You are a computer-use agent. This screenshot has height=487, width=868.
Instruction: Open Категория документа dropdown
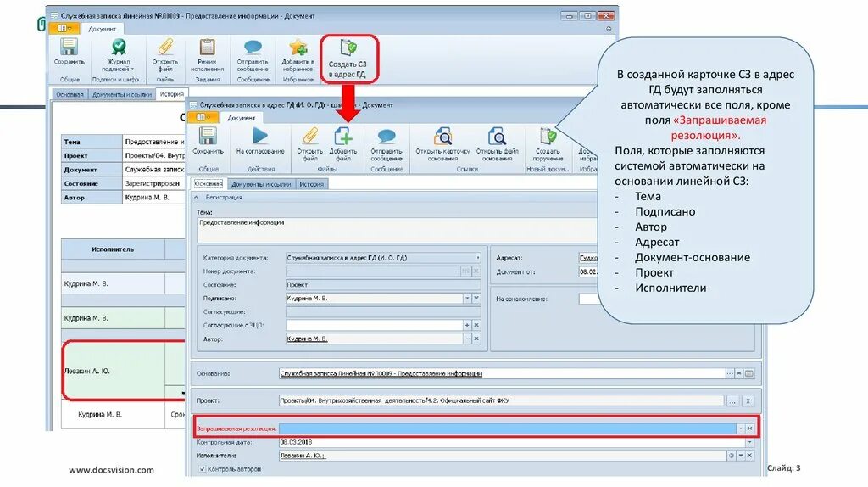(477, 258)
